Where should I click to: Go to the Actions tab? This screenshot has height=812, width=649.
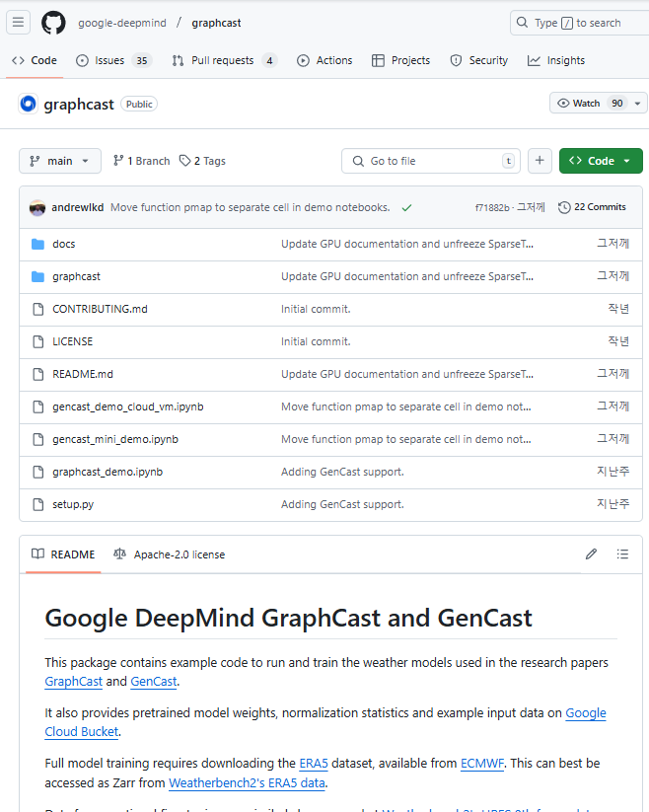(324, 60)
